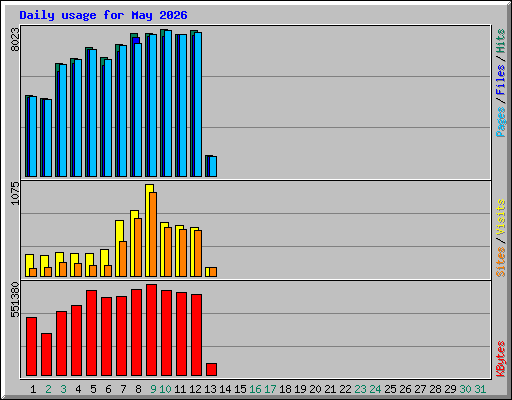Click day 30 on the x-axis
512x400 pixels.
pos(465,389)
